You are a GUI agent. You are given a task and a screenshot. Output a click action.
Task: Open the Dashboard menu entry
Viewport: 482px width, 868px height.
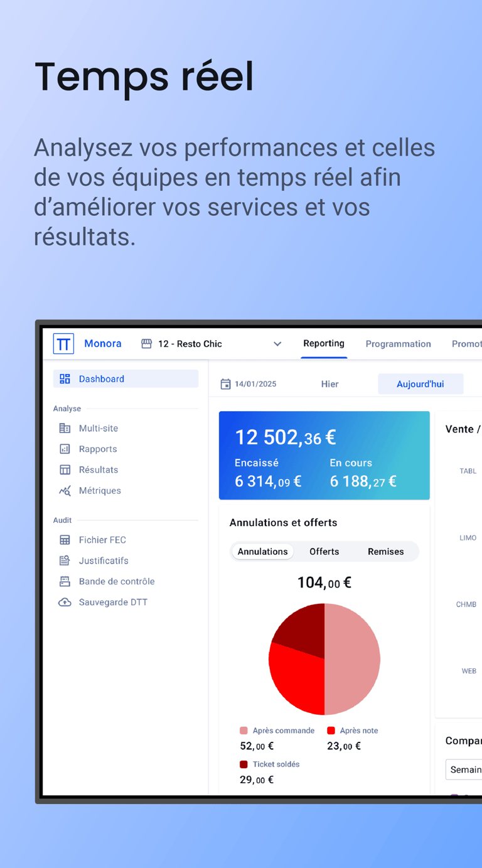pos(126,378)
